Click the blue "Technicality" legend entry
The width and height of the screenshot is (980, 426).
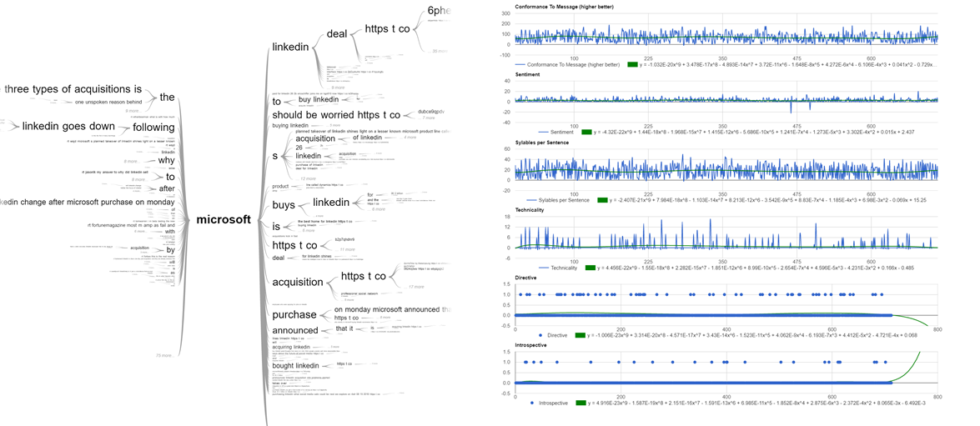coord(559,268)
